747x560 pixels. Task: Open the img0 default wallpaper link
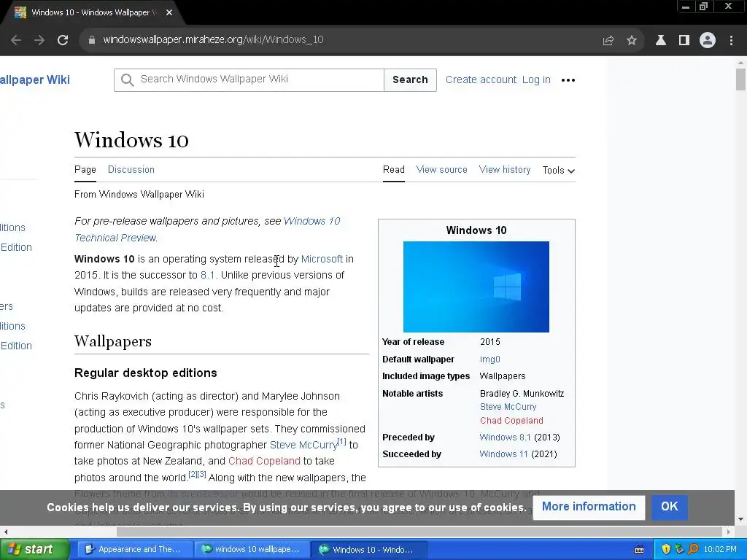[x=489, y=359]
